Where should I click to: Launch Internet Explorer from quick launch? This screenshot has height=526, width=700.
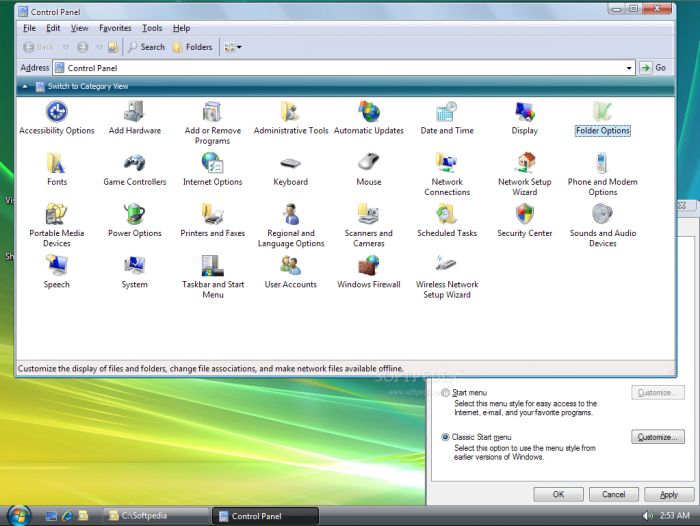pos(67,516)
